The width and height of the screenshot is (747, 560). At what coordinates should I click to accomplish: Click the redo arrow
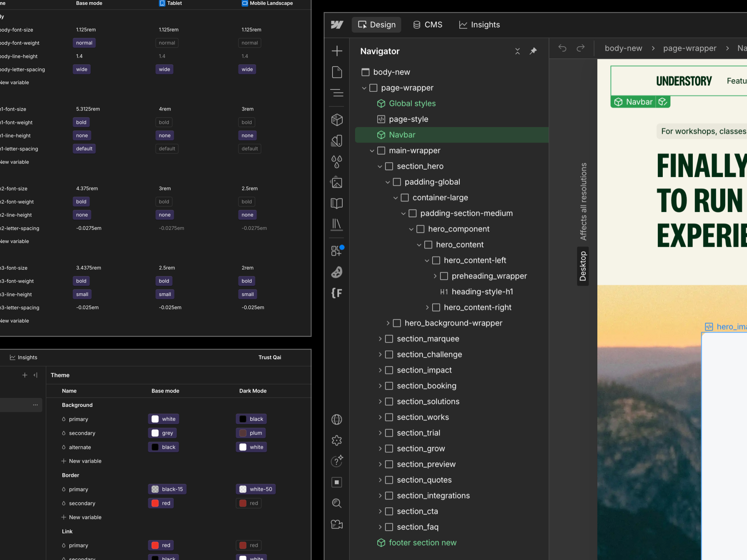point(581,48)
